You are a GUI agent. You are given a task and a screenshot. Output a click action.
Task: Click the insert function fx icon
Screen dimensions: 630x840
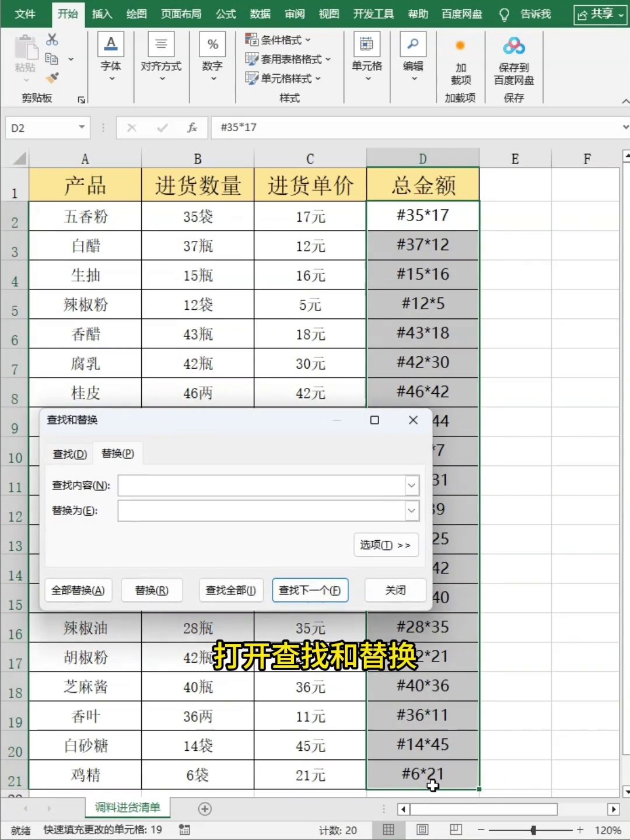click(x=192, y=128)
